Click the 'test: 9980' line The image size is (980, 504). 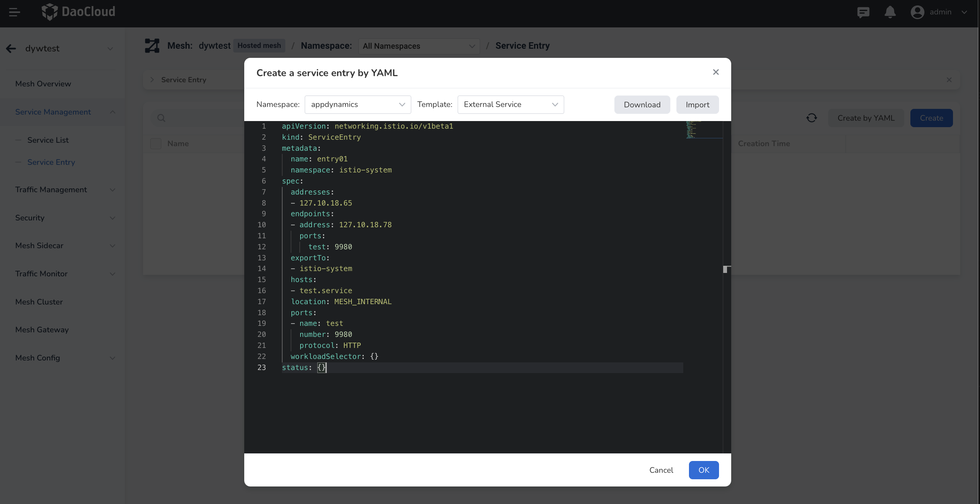330,247
